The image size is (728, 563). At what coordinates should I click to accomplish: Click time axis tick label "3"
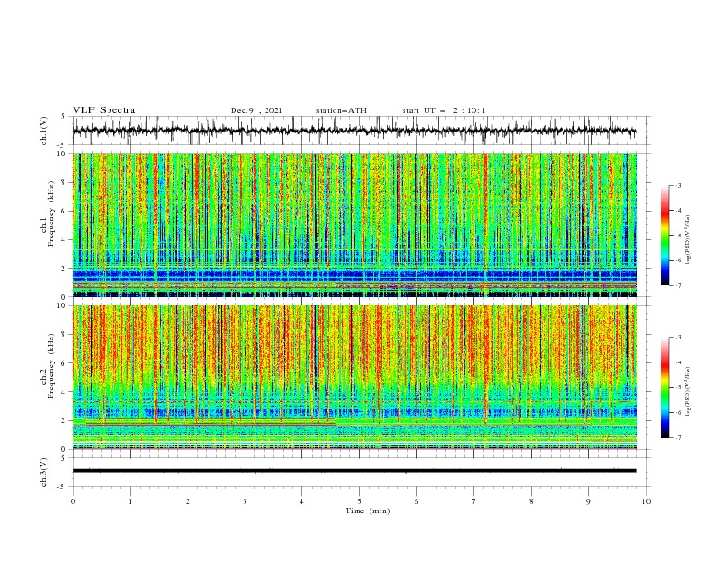245,501
